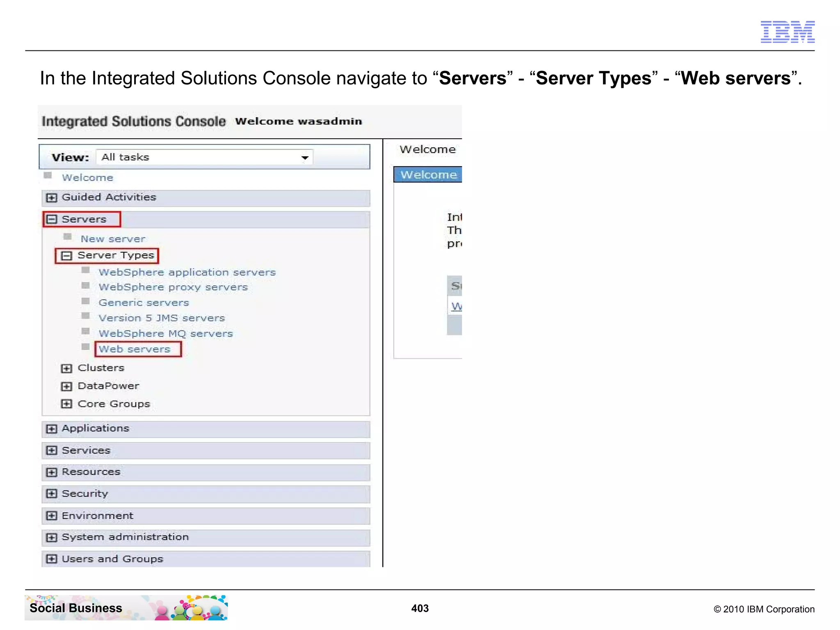Click the Social Business banner image
The height and width of the screenshot is (630, 840).
point(126,608)
